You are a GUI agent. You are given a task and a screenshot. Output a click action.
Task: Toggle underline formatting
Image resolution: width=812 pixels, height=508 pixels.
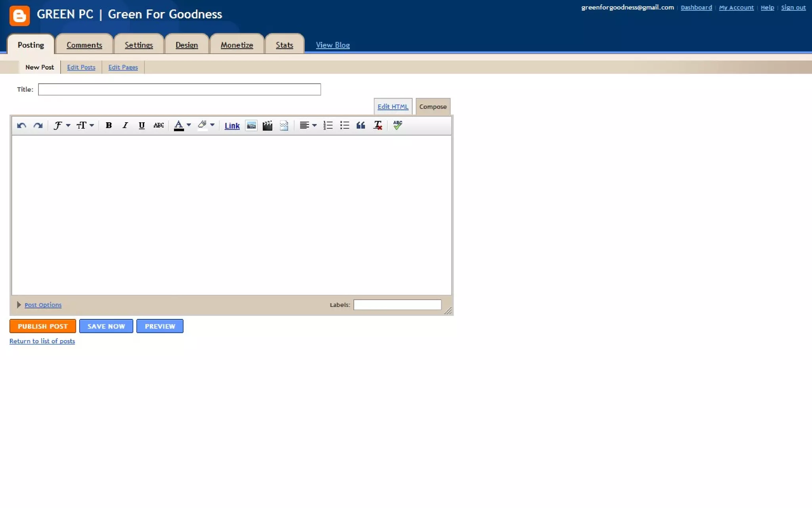point(142,125)
